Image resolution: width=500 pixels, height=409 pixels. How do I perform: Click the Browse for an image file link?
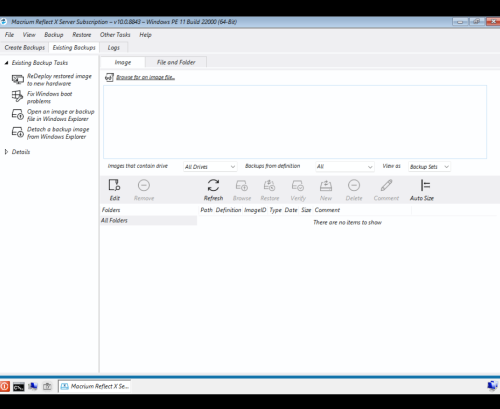(145, 77)
